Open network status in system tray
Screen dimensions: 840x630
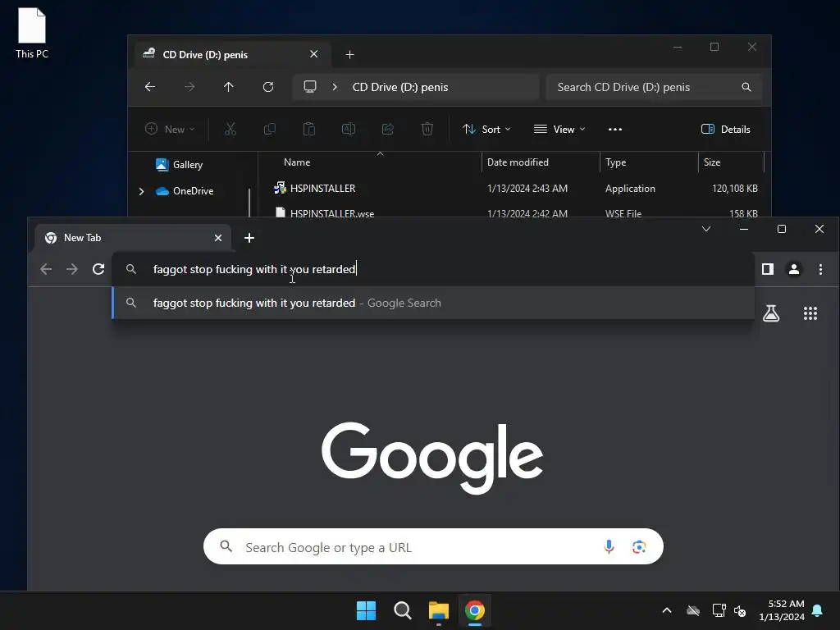click(x=719, y=610)
